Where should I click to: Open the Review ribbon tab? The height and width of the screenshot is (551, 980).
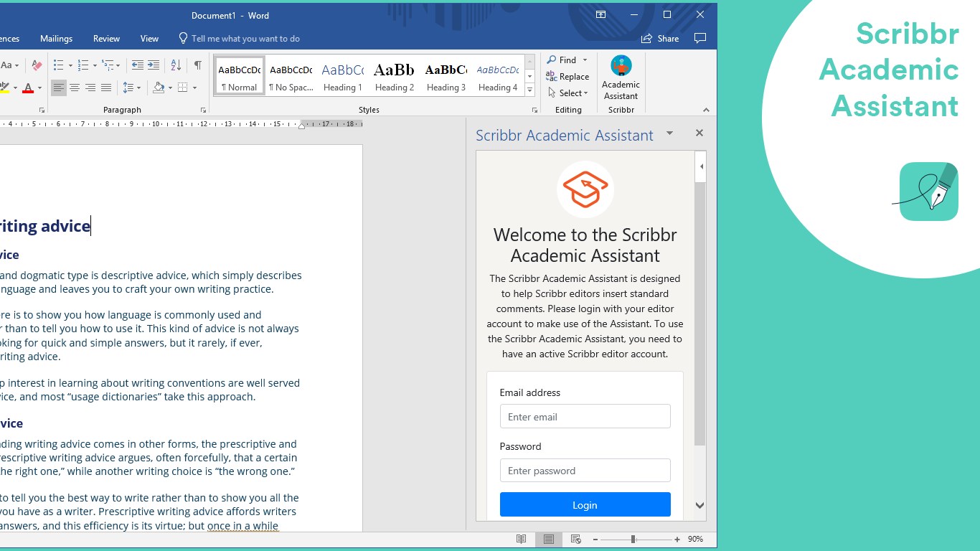[106, 39]
